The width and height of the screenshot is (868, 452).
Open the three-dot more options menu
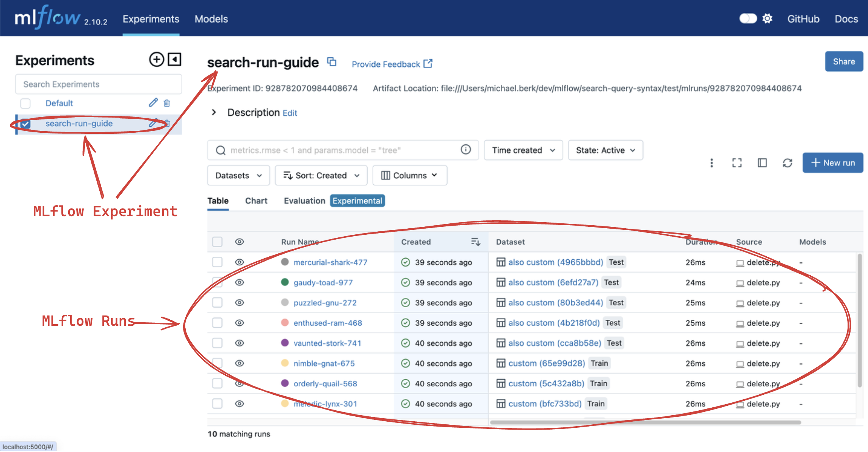coord(711,163)
